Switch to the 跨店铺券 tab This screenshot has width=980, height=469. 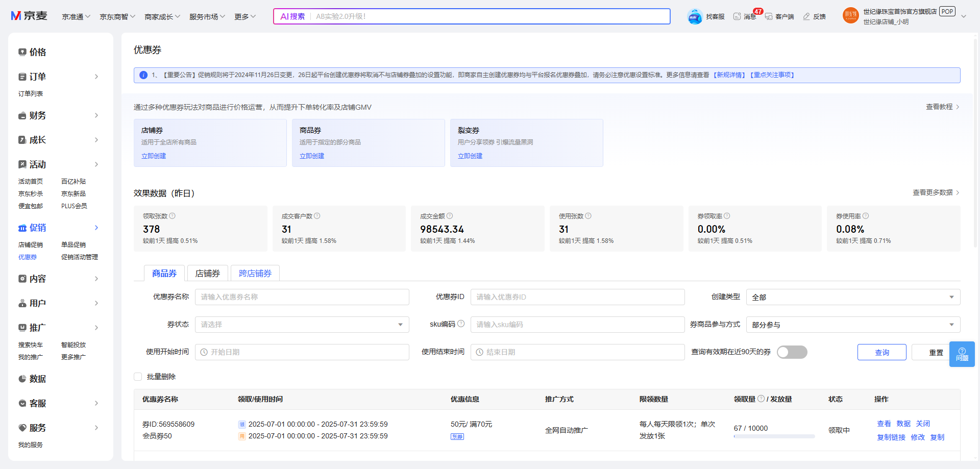[x=255, y=274]
